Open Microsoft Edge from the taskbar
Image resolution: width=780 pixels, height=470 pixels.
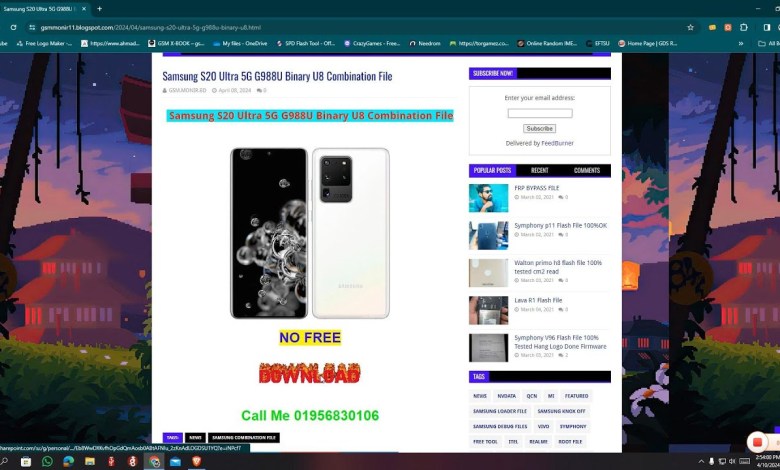tap(68, 462)
